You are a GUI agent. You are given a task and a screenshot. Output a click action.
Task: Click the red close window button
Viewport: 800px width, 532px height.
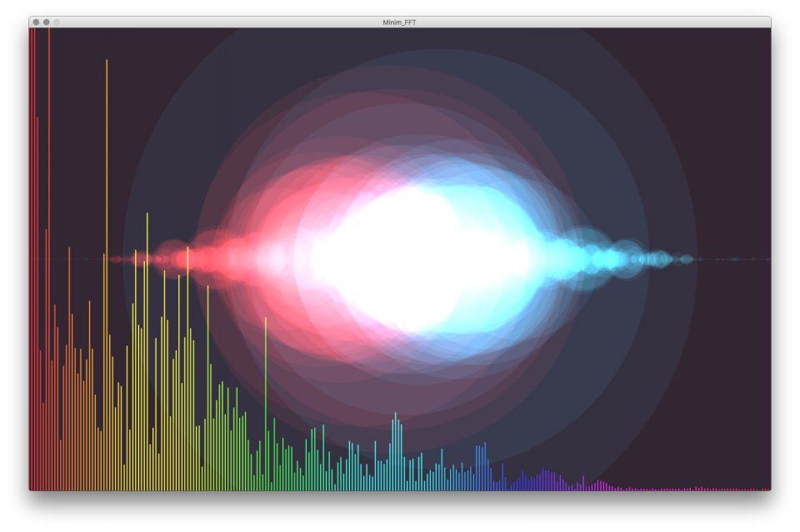[36, 22]
